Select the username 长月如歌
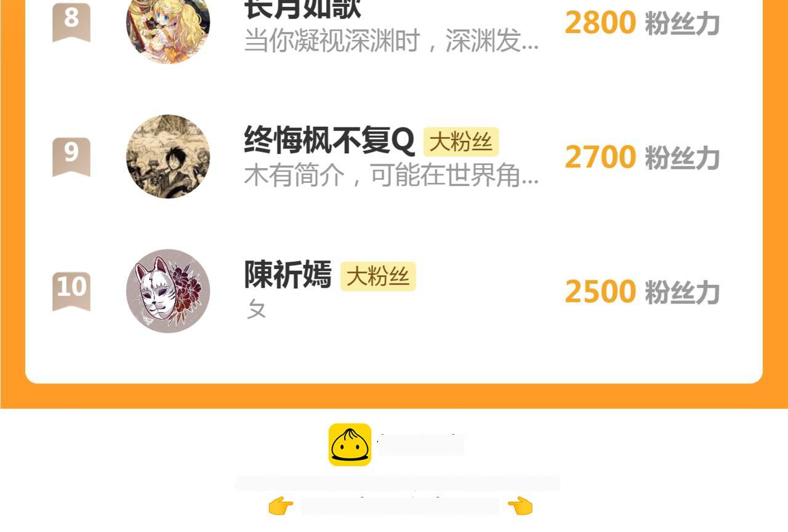The image size is (788, 532). [302, 9]
